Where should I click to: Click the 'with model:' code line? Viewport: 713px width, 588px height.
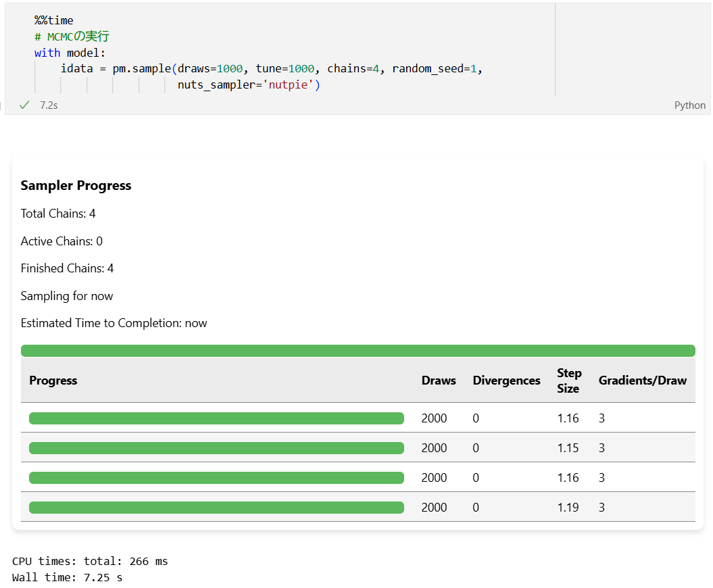click(70, 53)
